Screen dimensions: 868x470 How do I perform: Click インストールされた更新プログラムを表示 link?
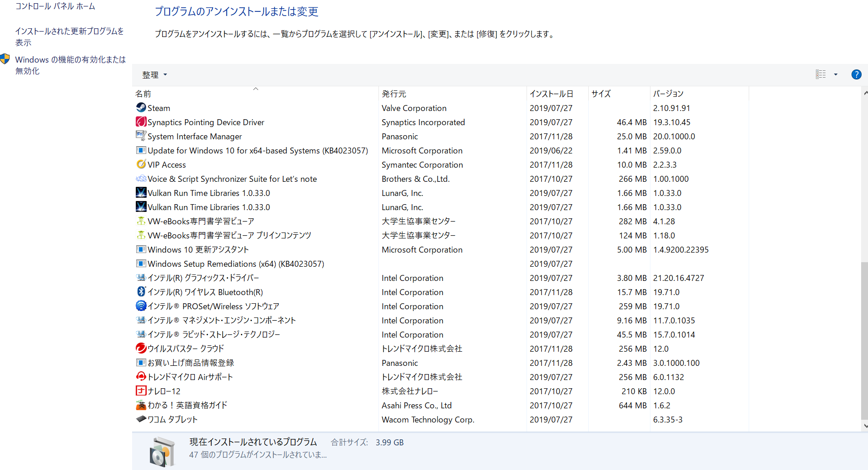(x=69, y=37)
